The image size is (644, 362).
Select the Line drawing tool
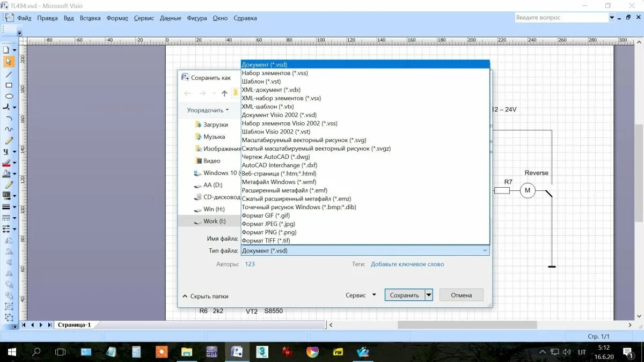click(9, 74)
